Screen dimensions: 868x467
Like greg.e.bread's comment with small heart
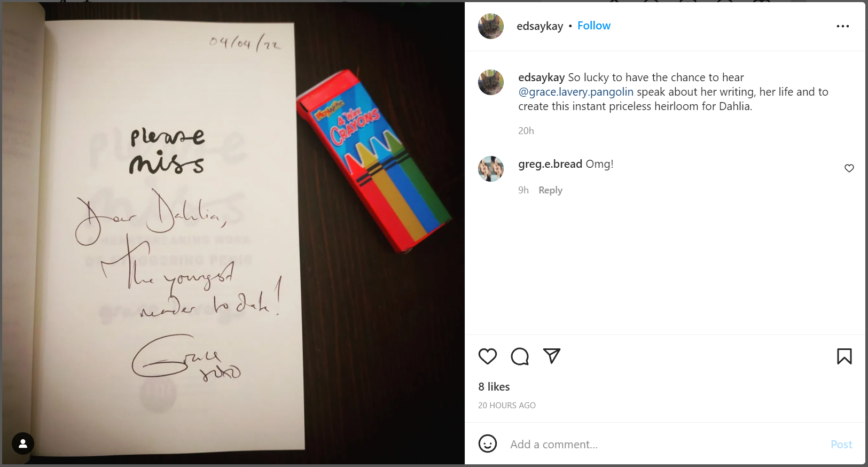pyautogui.click(x=849, y=168)
